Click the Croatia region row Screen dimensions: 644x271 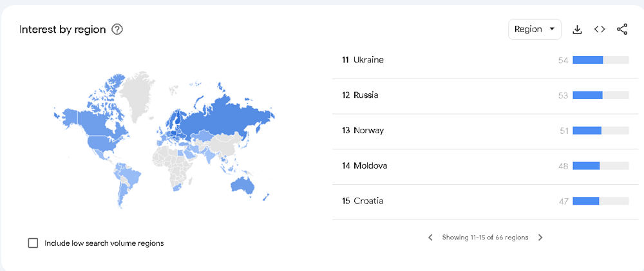[x=368, y=201]
